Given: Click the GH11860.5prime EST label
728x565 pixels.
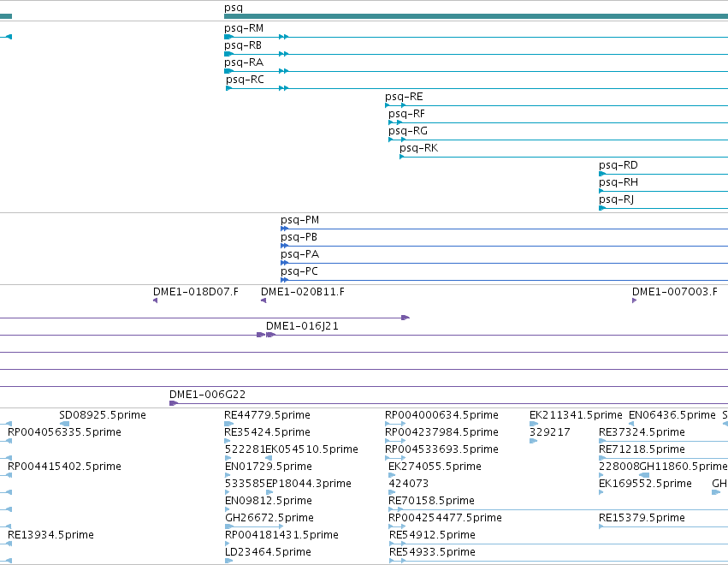Looking at the screenshot, I should click(x=684, y=467).
